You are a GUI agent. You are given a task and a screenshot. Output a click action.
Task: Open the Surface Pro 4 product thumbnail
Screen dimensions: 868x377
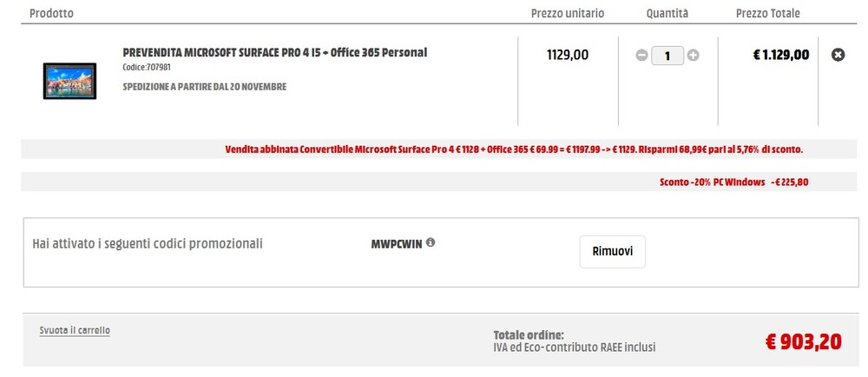[x=69, y=81]
